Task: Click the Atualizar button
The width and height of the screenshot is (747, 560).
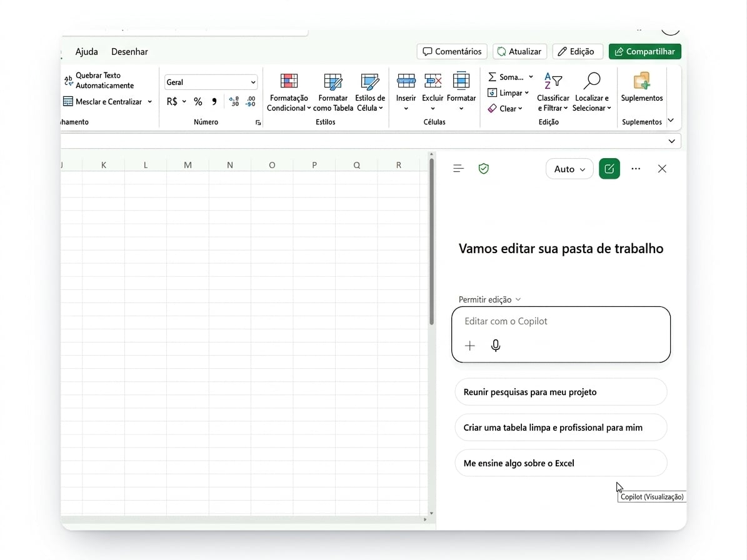Action: coord(519,51)
